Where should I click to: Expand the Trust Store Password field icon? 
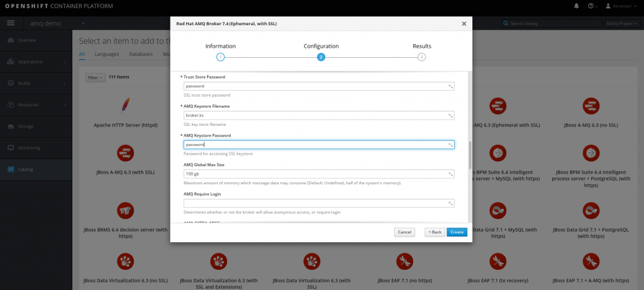(x=450, y=86)
